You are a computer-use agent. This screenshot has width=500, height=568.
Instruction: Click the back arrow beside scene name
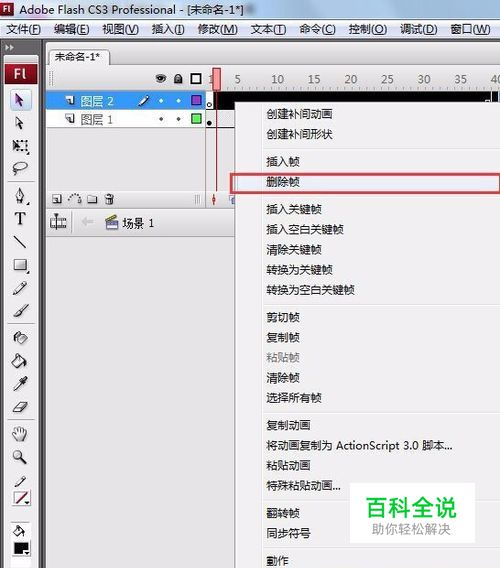click(x=87, y=221)
